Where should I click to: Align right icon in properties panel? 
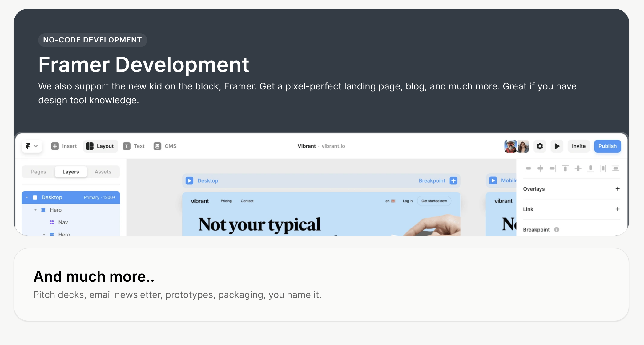(553, 168)
